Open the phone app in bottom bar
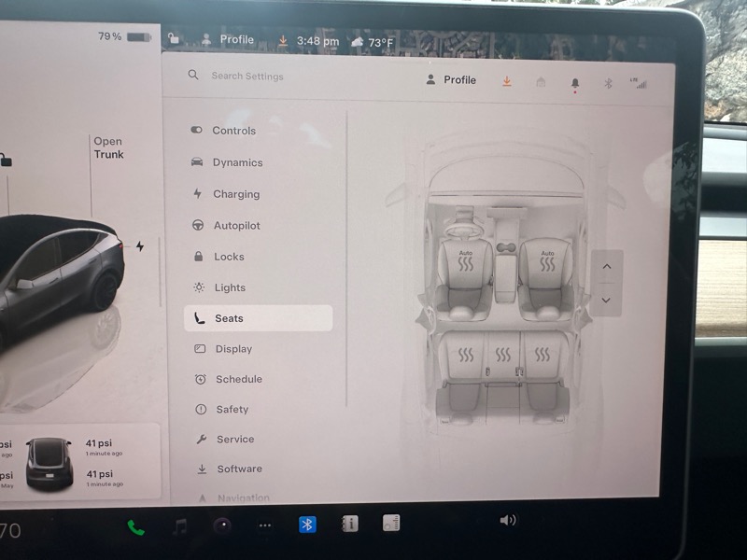Screen dimensions: 747x560 (136, 527)
